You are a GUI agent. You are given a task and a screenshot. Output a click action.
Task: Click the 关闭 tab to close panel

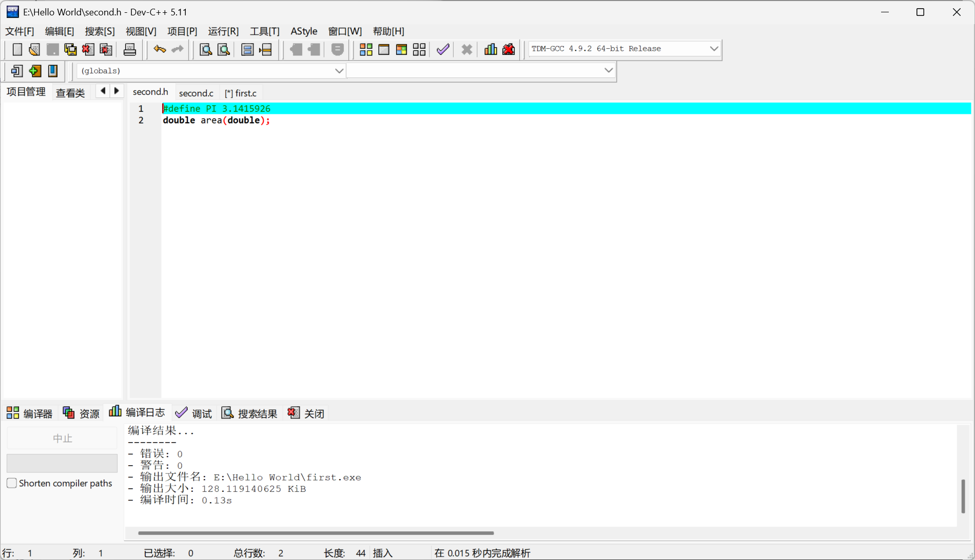pos(306,413)
